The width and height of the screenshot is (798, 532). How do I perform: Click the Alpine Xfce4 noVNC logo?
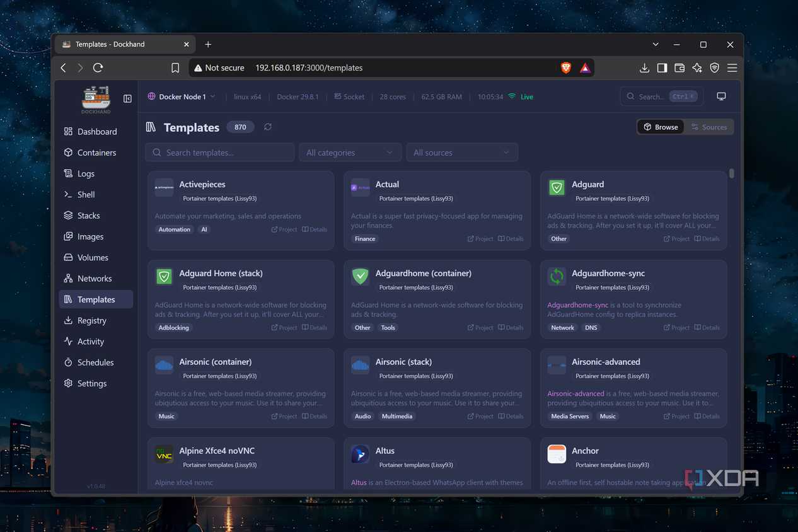tap(164, 454)
